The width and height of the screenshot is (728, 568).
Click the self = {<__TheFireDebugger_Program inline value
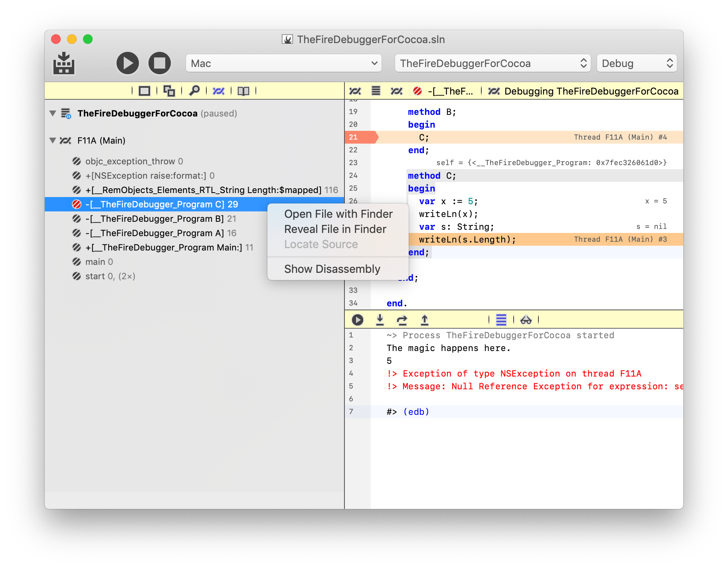click(552, 163)
